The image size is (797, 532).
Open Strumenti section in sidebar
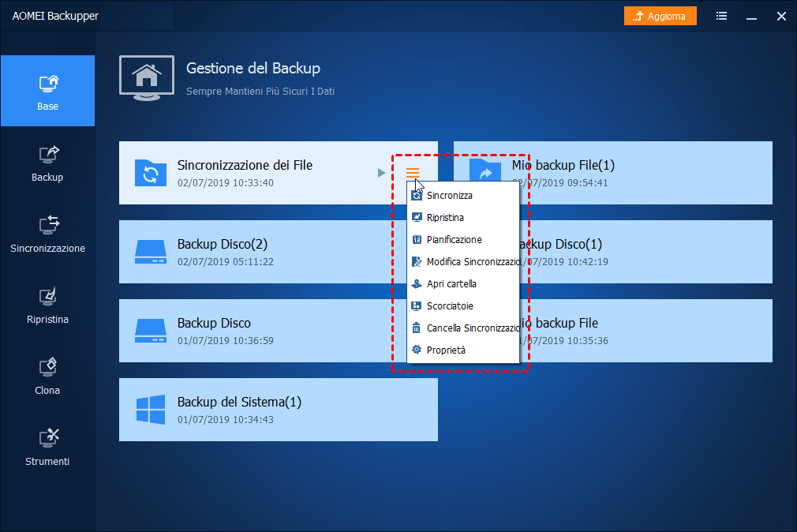click(48, 448)
